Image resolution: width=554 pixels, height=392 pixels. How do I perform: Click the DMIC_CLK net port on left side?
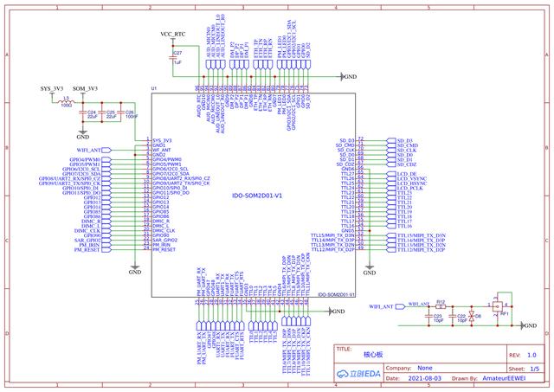tap(93, 230)
